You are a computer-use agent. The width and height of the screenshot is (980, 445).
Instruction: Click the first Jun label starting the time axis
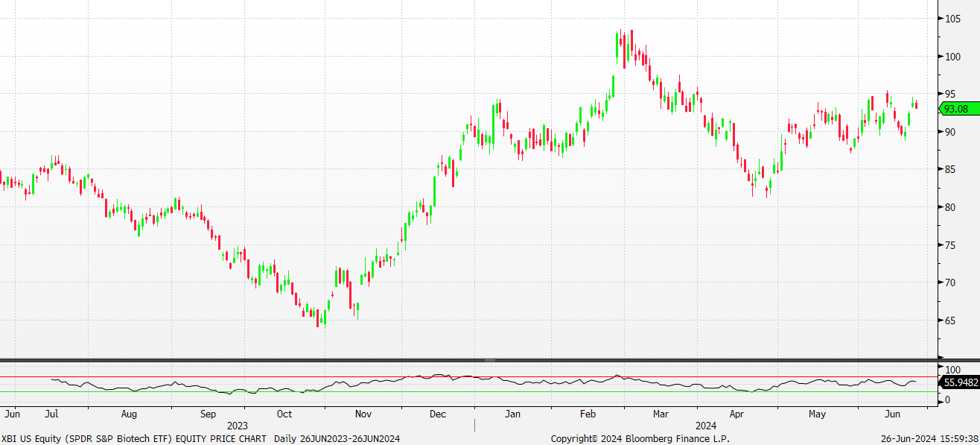click(12, 413)
